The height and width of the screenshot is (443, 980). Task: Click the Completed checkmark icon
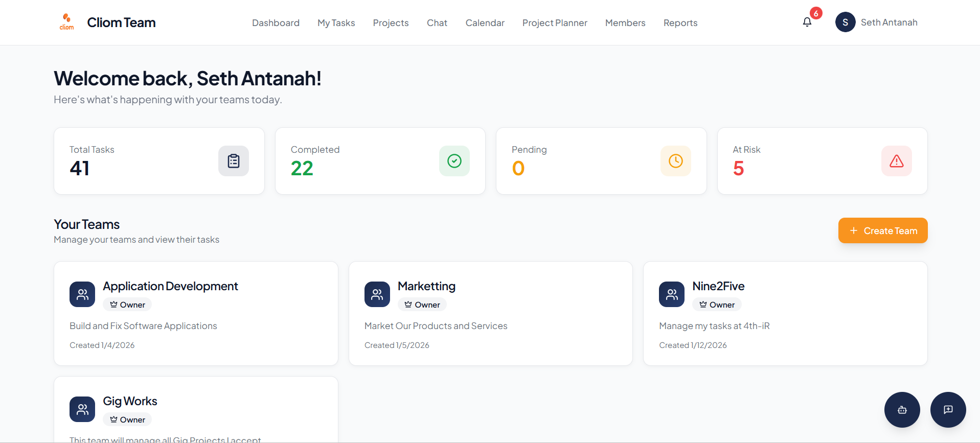(454, 161)
